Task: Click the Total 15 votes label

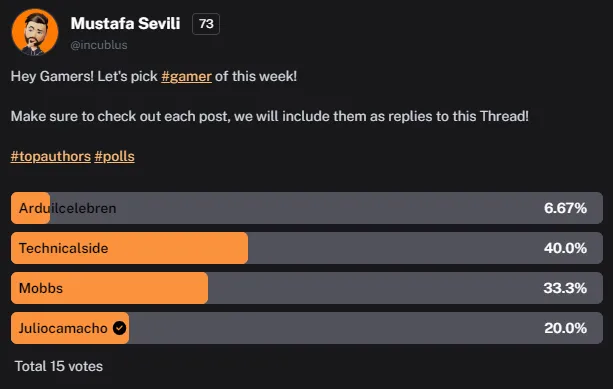Action: pos(59,366)
